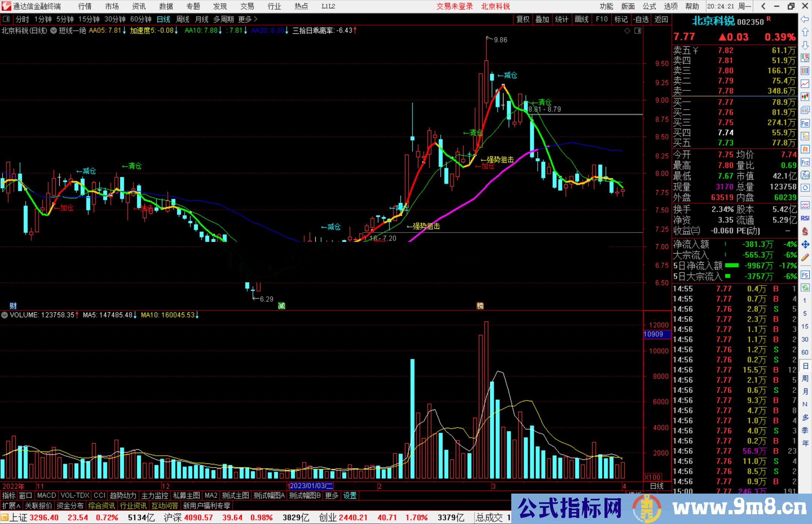This screenshot has width=812, height=524.
Task: Click the back arrow icon in right sidebar
Action: click(805, 19)
